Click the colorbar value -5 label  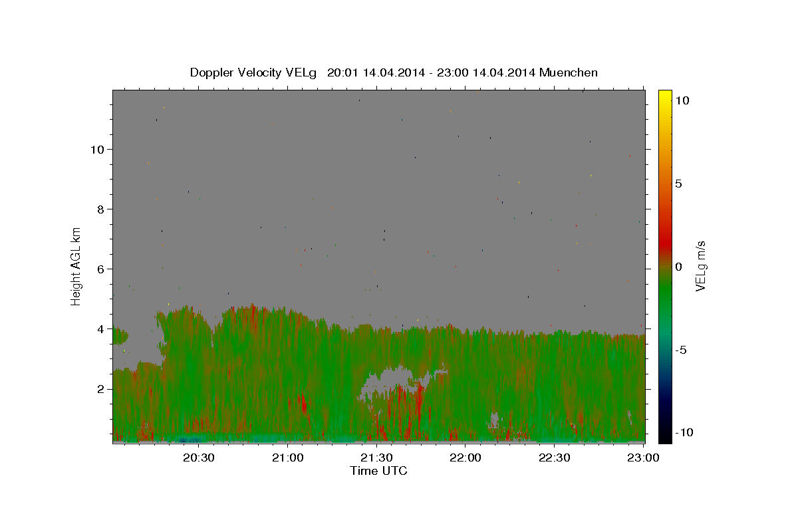pyautogui.click(x=680, y=350)
